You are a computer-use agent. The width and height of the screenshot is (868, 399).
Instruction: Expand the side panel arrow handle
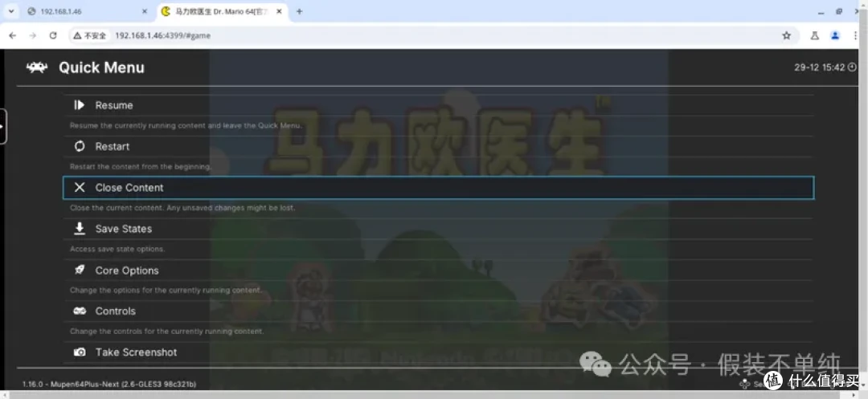[x=2, y=126]
